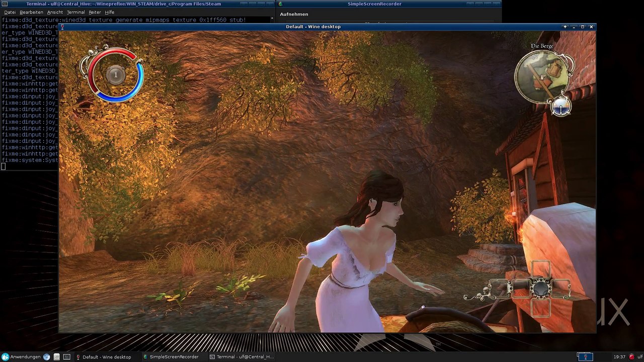The height and width of the screenshot is (362, 644).
Task: Click the terminal cursor prompt box
Action: pyautogui.click(x=3, y=166)
